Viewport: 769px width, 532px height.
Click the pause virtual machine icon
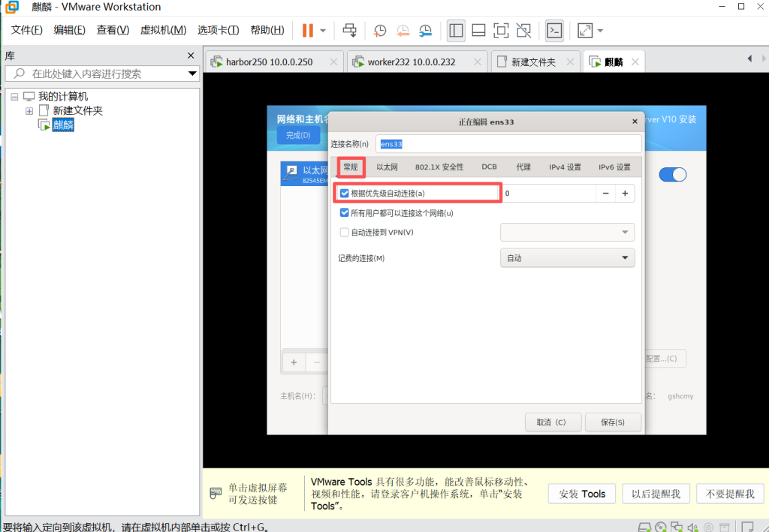tap(308, 31)
